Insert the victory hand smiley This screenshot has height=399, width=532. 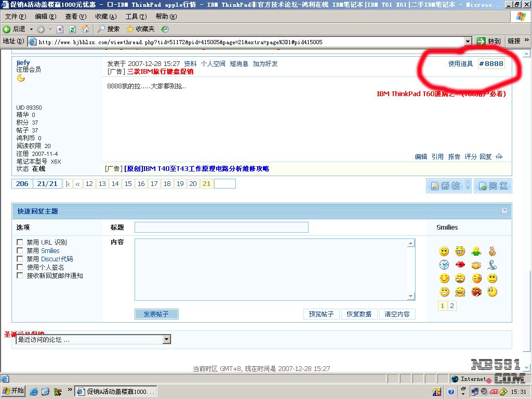coord(492,251)
